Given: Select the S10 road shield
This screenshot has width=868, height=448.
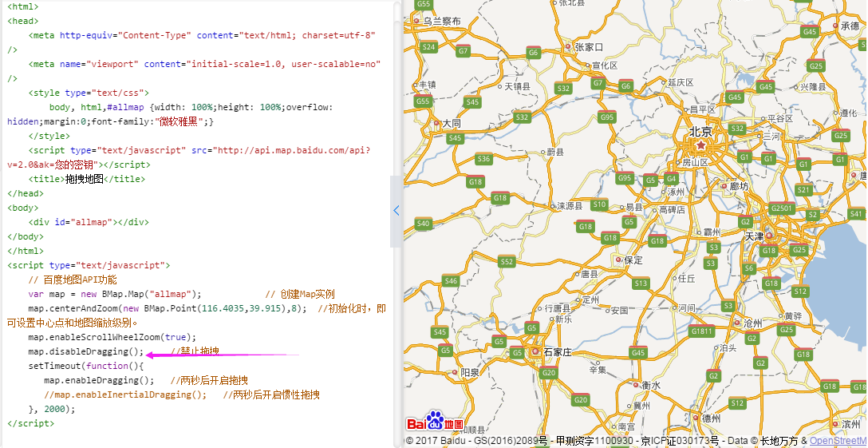Looking at the screenshot, I should (x=599, y=204).
